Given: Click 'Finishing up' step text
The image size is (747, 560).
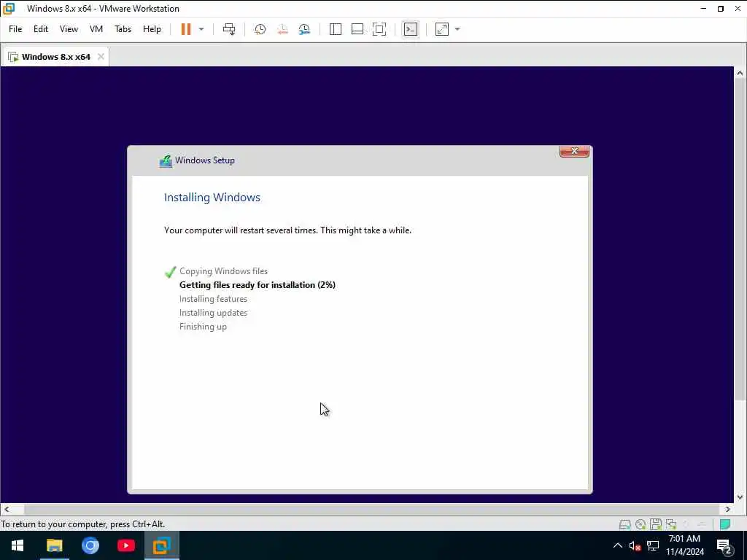Looking at the screenshot, I should point(203,326).
